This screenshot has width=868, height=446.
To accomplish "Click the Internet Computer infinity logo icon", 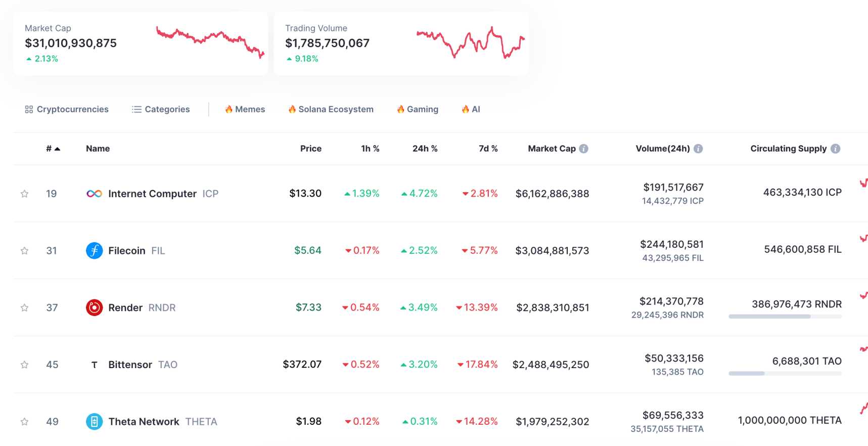I will [94, 194].
